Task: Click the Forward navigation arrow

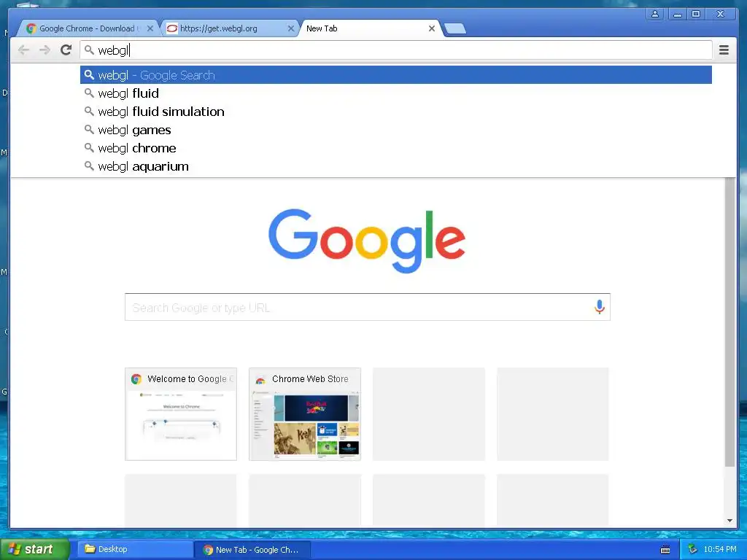Action: (44, 50)
